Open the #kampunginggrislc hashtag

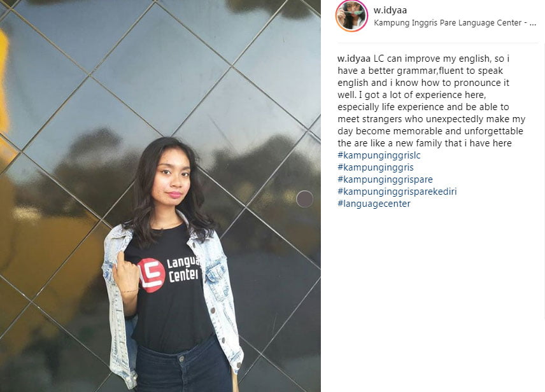[379, 155]
